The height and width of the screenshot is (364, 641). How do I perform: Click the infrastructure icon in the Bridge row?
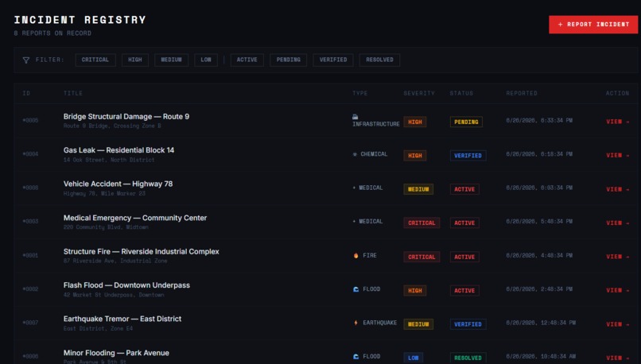point(355,117)
